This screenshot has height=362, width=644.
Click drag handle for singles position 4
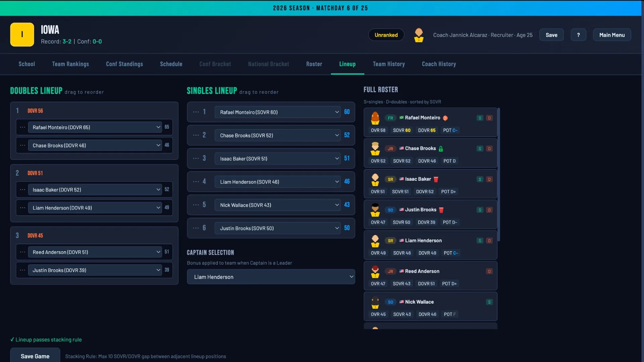[x=196, y=181]
